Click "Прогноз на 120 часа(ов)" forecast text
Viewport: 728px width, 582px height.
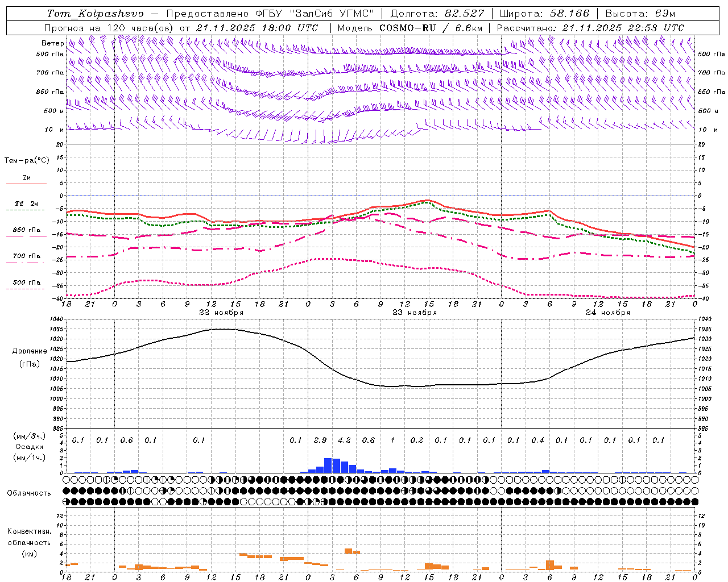point(110,28)
